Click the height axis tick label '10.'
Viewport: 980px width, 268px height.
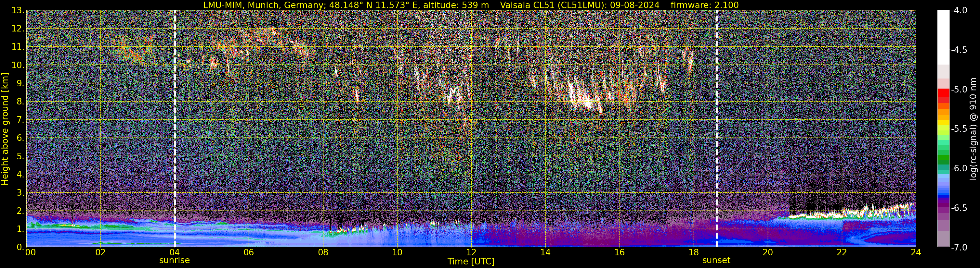click(x=18, y=65)
